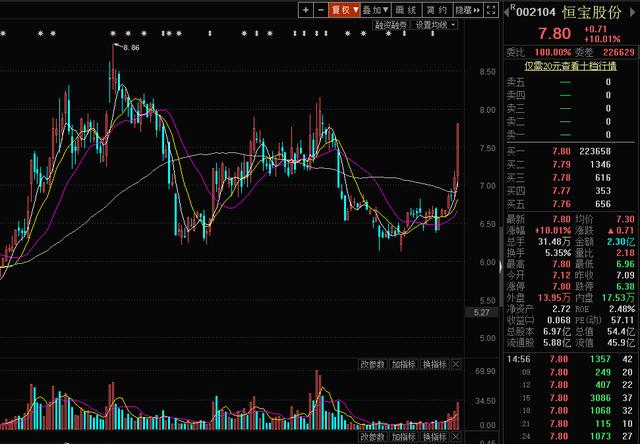
Task: Click the 昨收 7.09 value
Action: coord(626,275)
